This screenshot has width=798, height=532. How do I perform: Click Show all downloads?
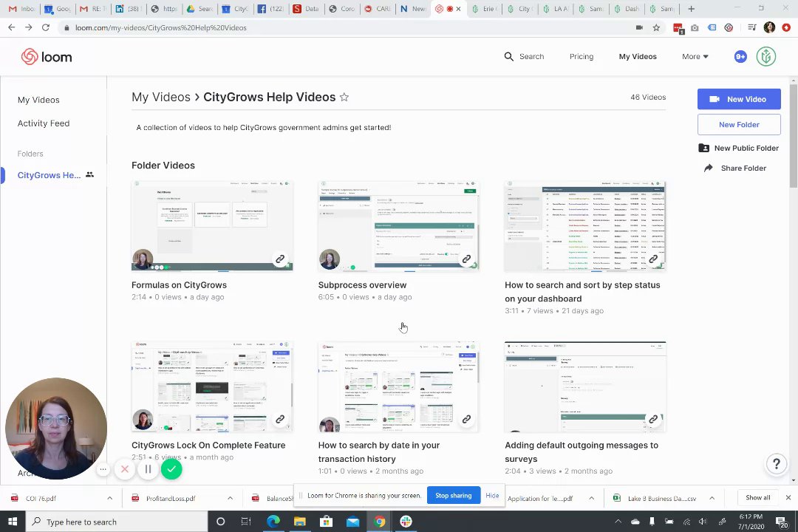point(758,498)
